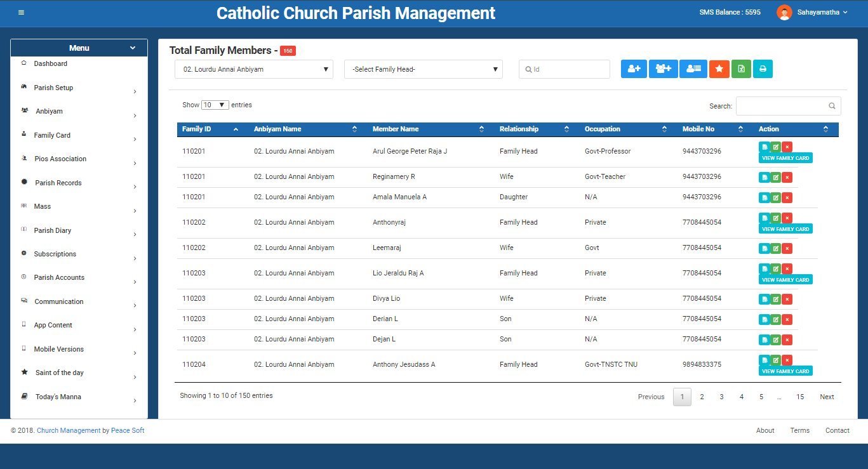Edit Arul George Peter Raja J's record

[x=775, y=147]
